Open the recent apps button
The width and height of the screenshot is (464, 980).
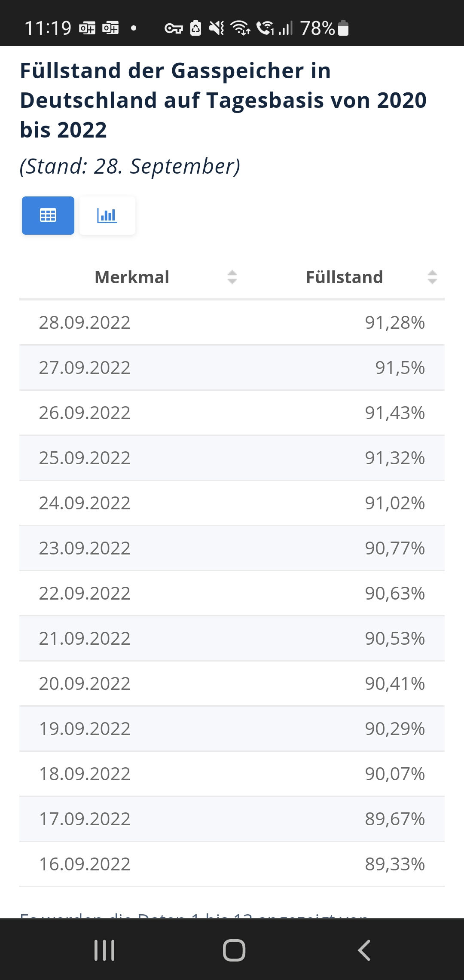coord(104,950)
